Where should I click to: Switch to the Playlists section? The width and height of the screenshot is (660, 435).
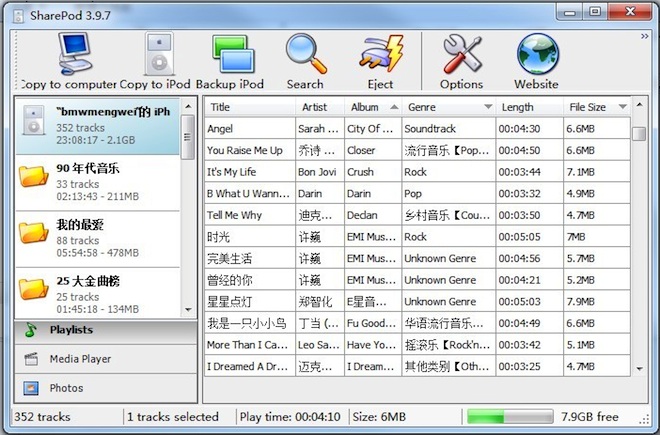(106, 330)
